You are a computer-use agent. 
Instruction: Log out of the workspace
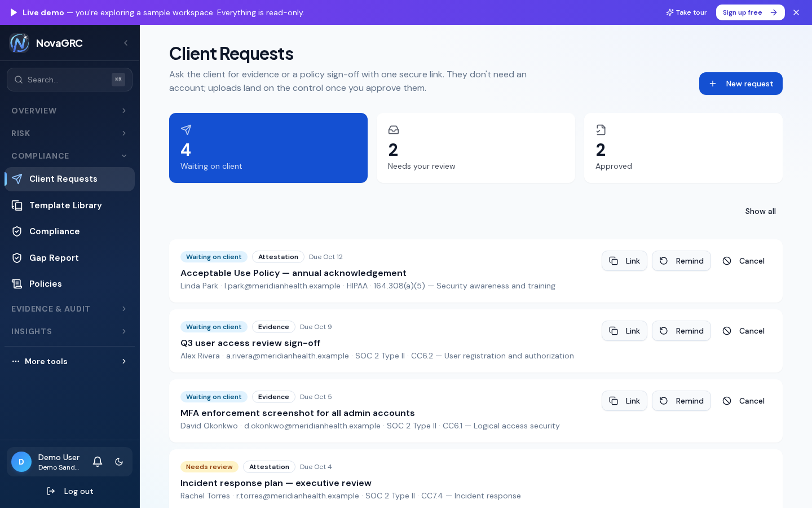70,491
